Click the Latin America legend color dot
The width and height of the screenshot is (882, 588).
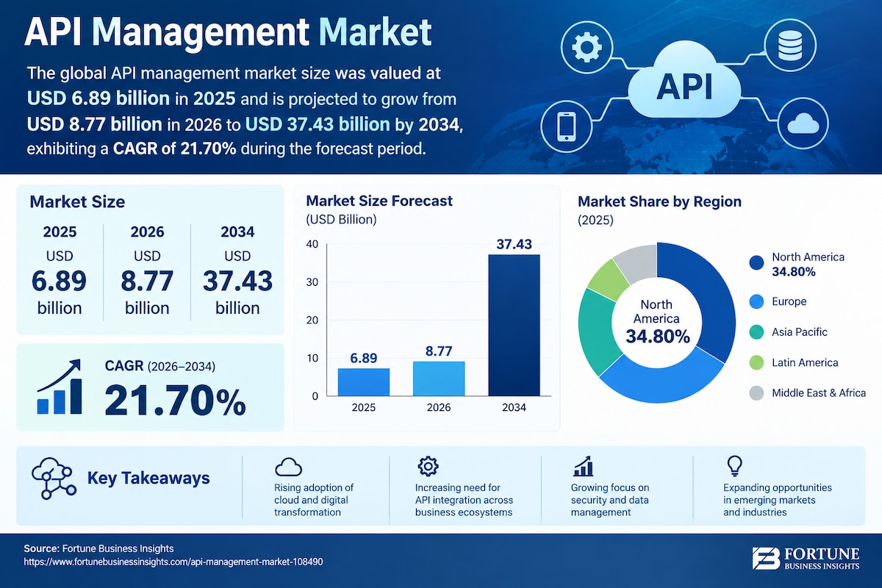pyautogui.click(x=756, y=362)
